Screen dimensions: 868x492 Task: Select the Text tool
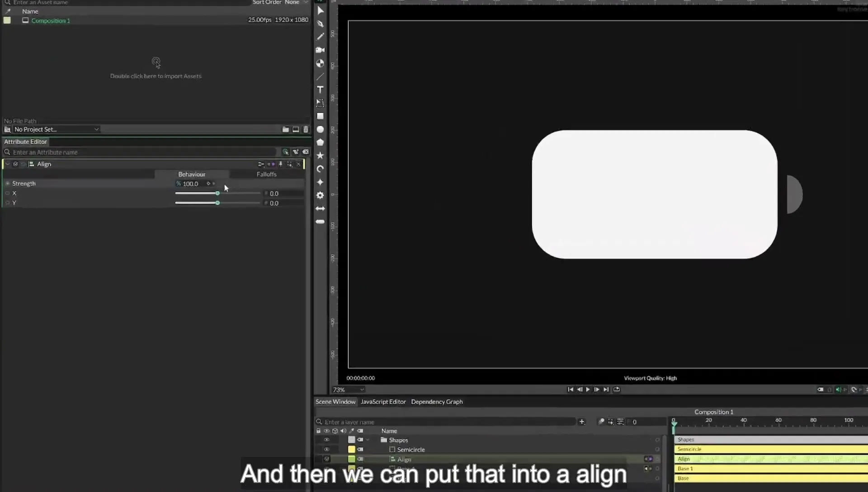[x=321, y=90]
